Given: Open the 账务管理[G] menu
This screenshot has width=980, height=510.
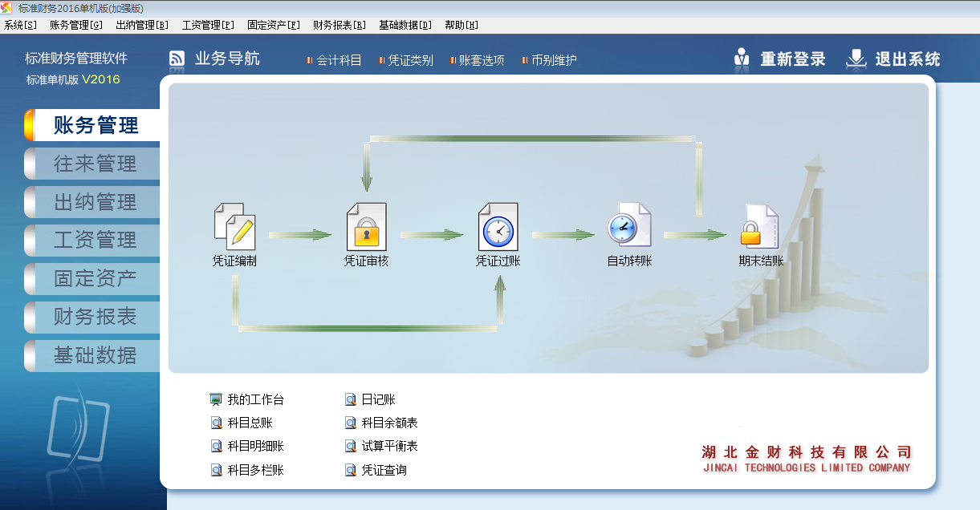Looking at the screenshot, I should (x=75, y=25).
